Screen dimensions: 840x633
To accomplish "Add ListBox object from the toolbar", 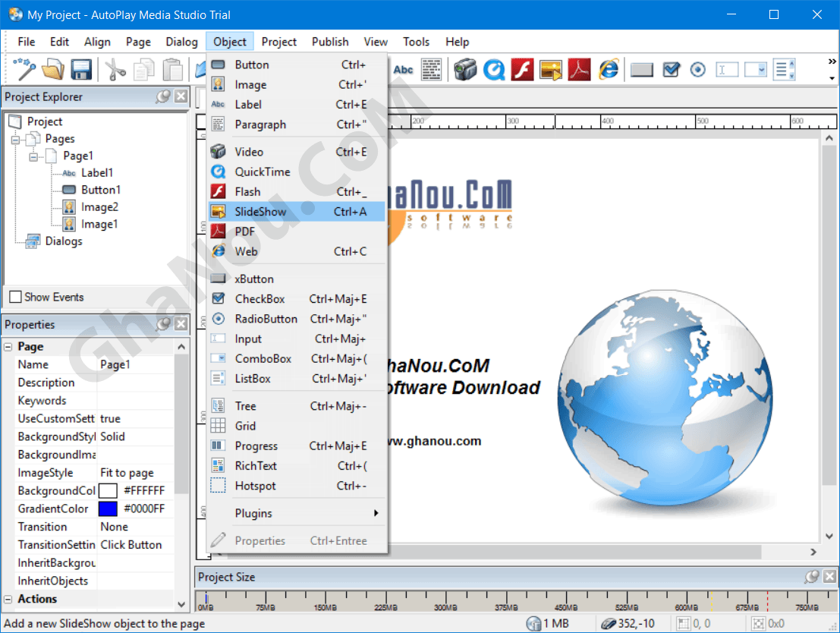I will tap(785, 70).
